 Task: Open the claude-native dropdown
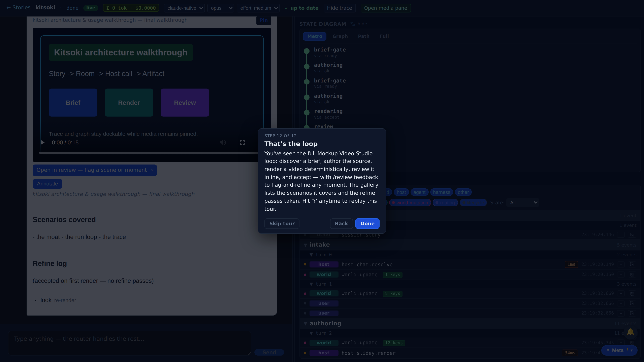pos(185,8)
